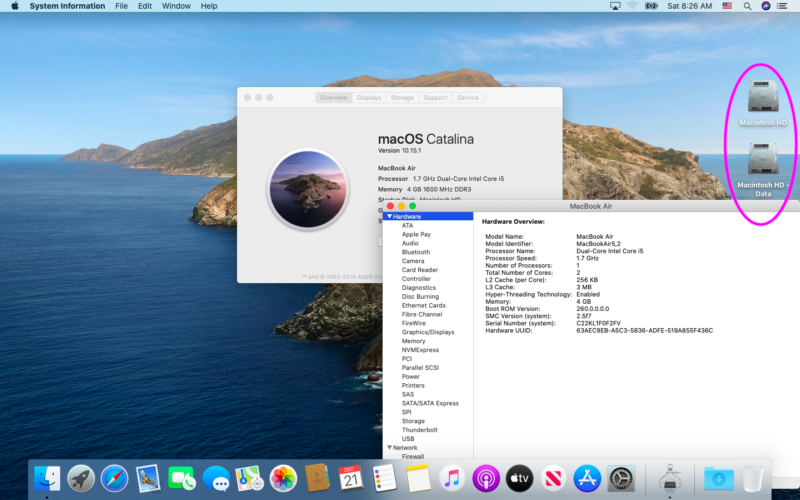Select Power in the sidebar
The image size is (800, 500).
(411, 377)
